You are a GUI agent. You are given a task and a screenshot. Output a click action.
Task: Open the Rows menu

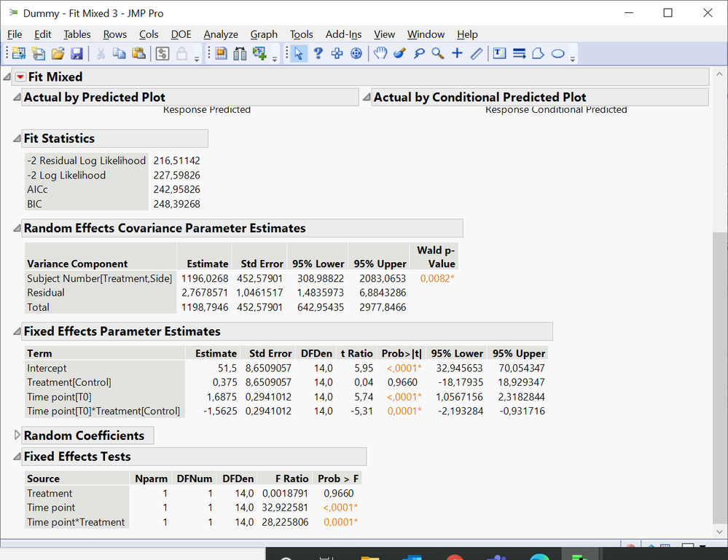coord(114,34)
